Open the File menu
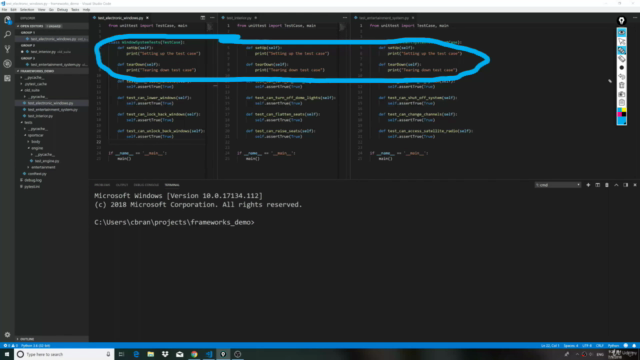Image resolution: width=640 pixels, height=360 pixels. (4, 9)
